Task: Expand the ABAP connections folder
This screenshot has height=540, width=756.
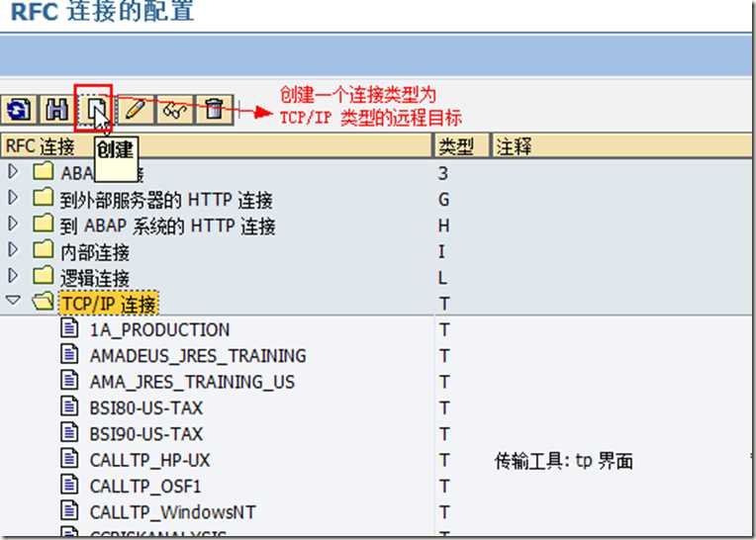Action: click(13, 171)
